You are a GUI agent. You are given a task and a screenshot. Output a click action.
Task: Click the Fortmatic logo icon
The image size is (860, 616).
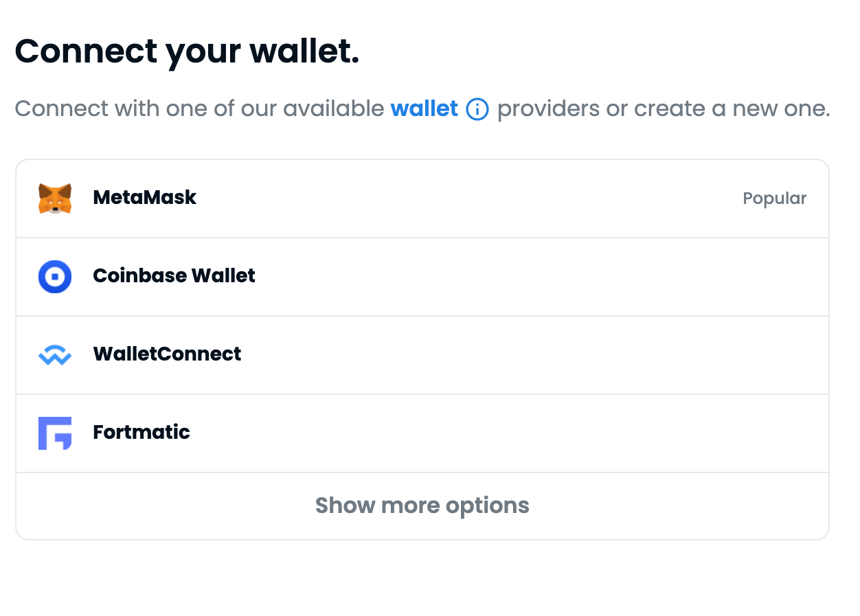point(55,433)
